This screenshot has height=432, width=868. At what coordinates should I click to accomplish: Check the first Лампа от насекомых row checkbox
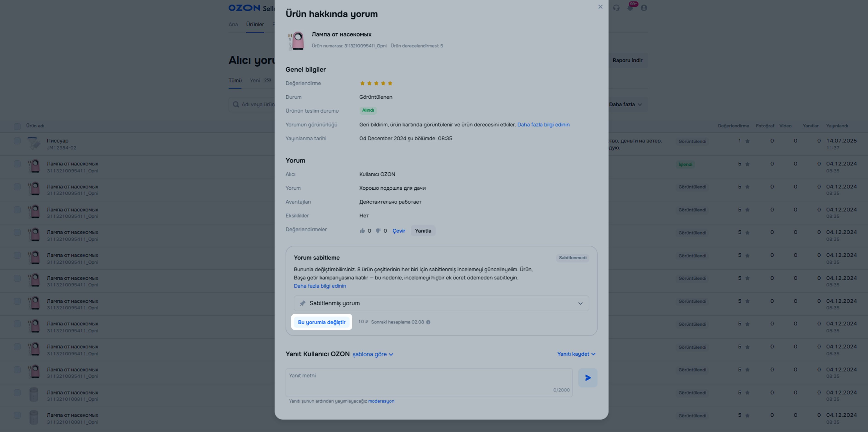(17, 164)
